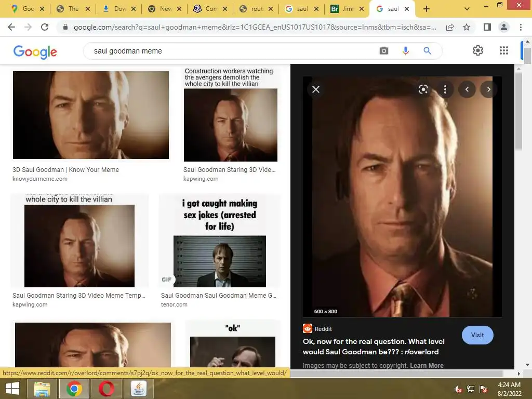The height and width of the screenshot is (399, 532).
Task: Click the 'Saul Goodman Staring 3D Vide...' caption
Action: [x=229, y=170]
